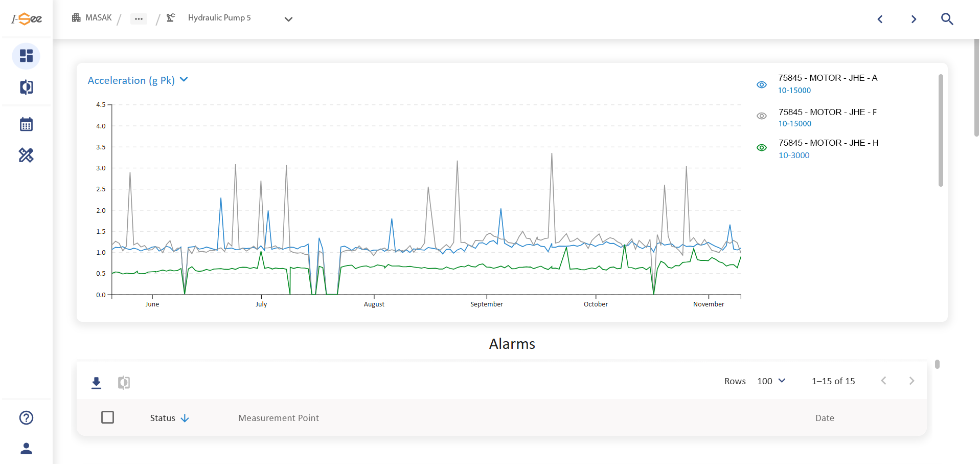This screenshot has width=980, height=464.
Task: Toggle the select-all checkbox in the Alarms table
Action: (108, 417)
